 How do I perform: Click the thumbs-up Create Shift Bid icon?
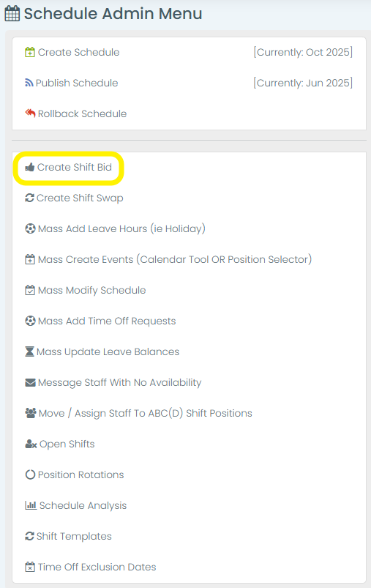pos(30,167)
